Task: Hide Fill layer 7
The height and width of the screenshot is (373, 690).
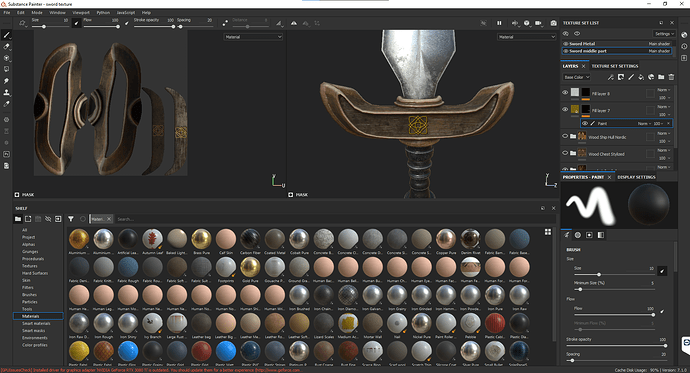Action: (x=565, y=110)
